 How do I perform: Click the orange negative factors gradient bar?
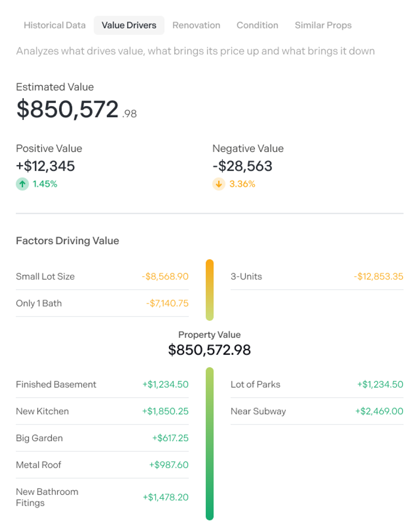click(x=210, y=290)
